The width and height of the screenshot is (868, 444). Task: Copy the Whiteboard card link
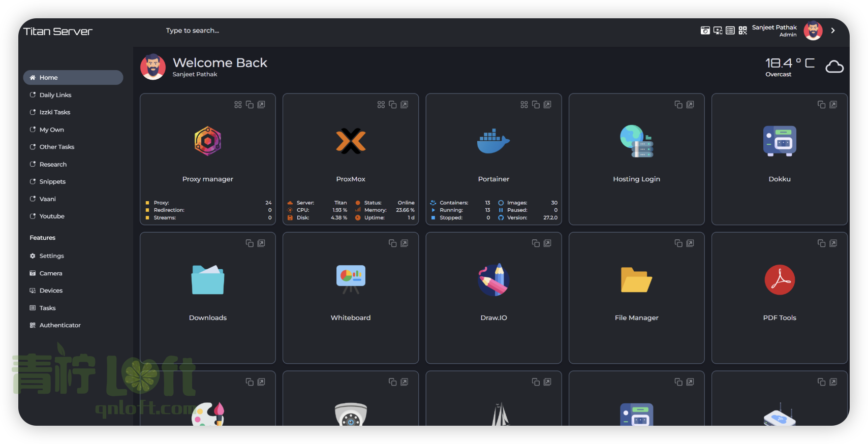tap(393, 243)
